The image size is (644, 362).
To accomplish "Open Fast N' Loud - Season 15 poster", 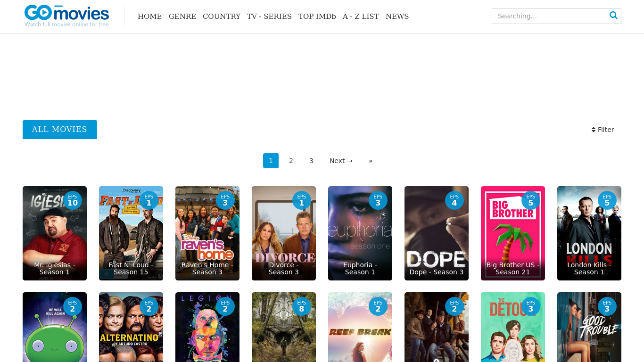I will (131, 233).
